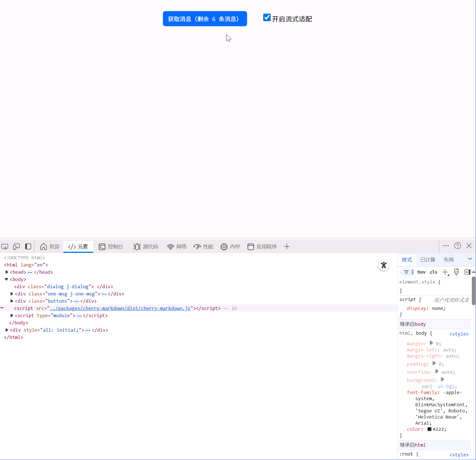Expand the head element node

tap(7, 272)
